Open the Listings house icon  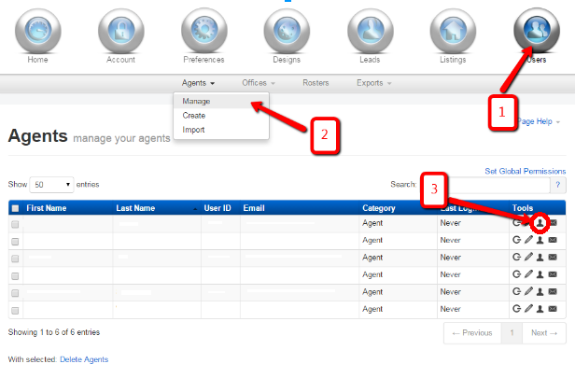(x=454, y=31)
